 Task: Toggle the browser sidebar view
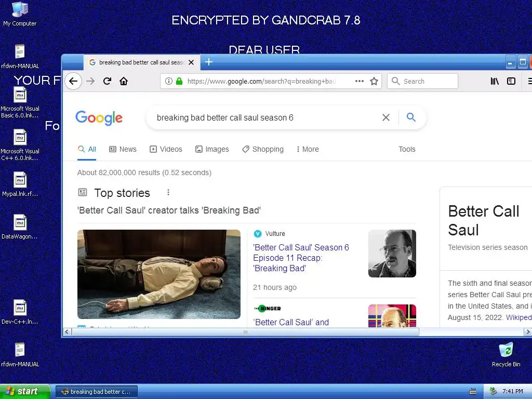[511, 81]
